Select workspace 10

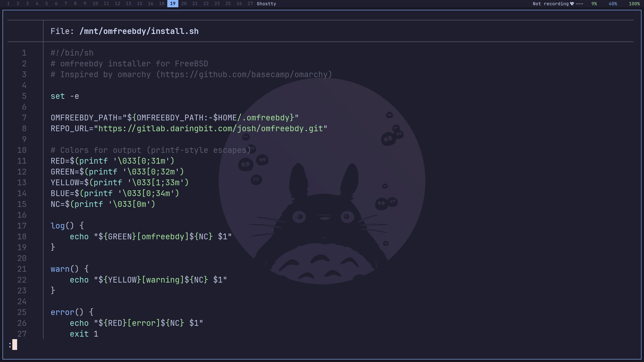click(x=95, y=4)
